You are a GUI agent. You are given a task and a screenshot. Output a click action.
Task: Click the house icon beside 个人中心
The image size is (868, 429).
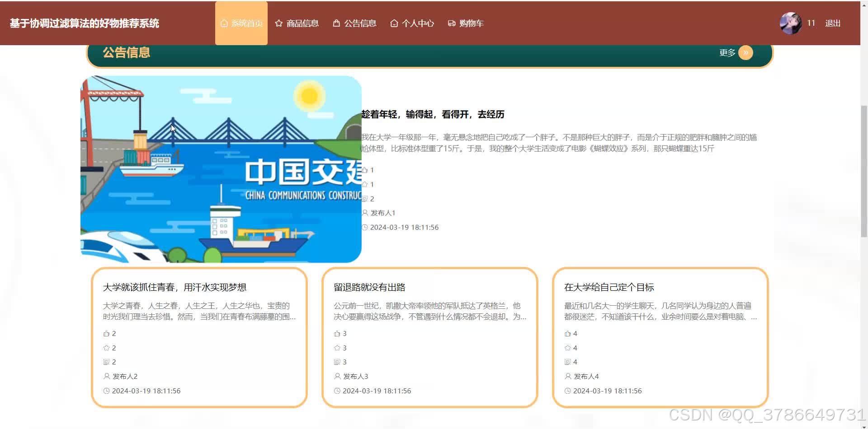[394, 23]
